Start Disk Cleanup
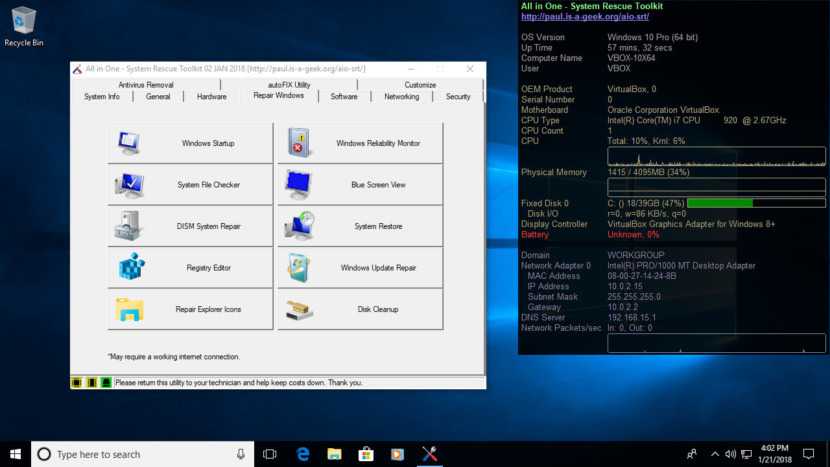The image size is (830, 467). coord(360,309)
